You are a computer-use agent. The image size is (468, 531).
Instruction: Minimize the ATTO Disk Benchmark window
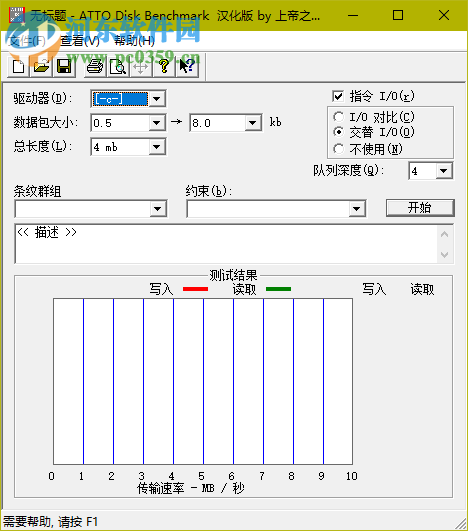click(353, 15)
